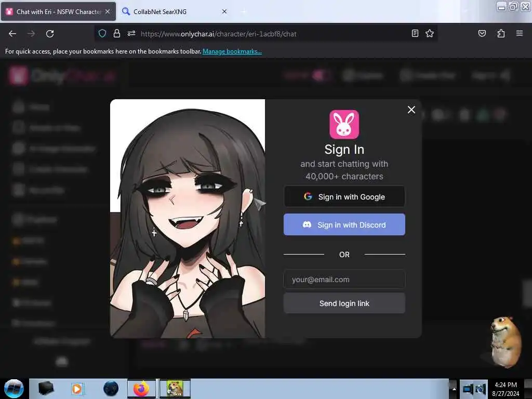Switch to Chat with Eri tab
532x399 pixels.
click(58, 11)
